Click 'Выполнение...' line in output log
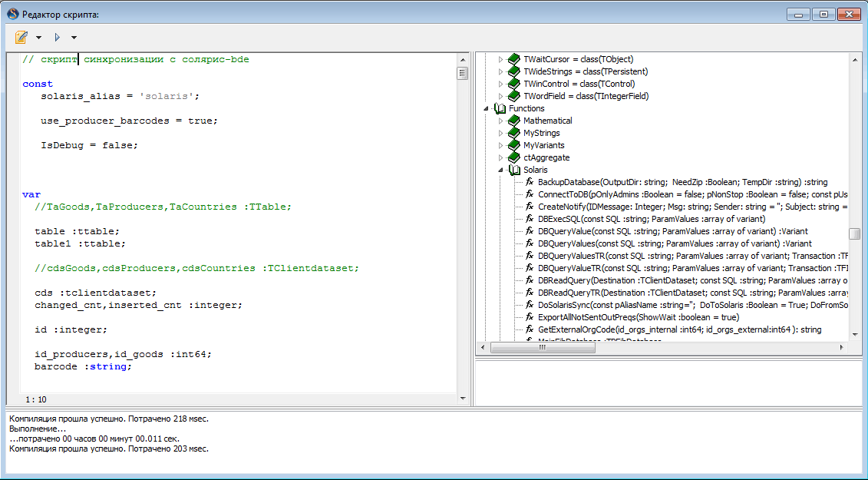This screenshot has height=480, width=868. click(38, 429)
